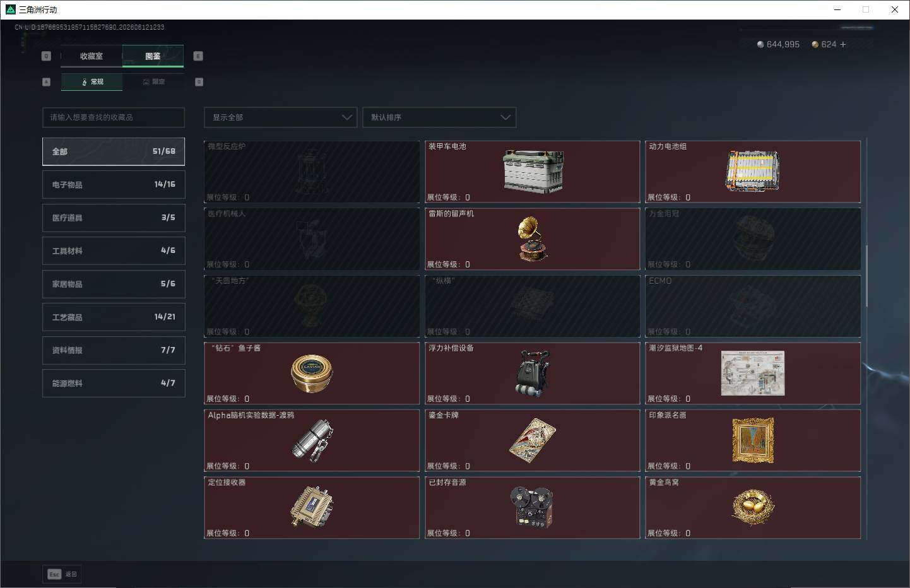Image resolution: width=910 pixels, height=588 pixels.
Task: Select the power battery pack icon
Action: [753, 171]
